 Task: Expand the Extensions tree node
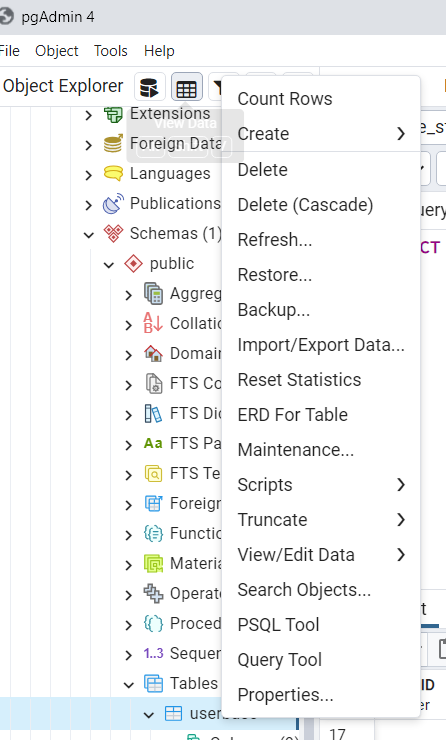(89, 115)
